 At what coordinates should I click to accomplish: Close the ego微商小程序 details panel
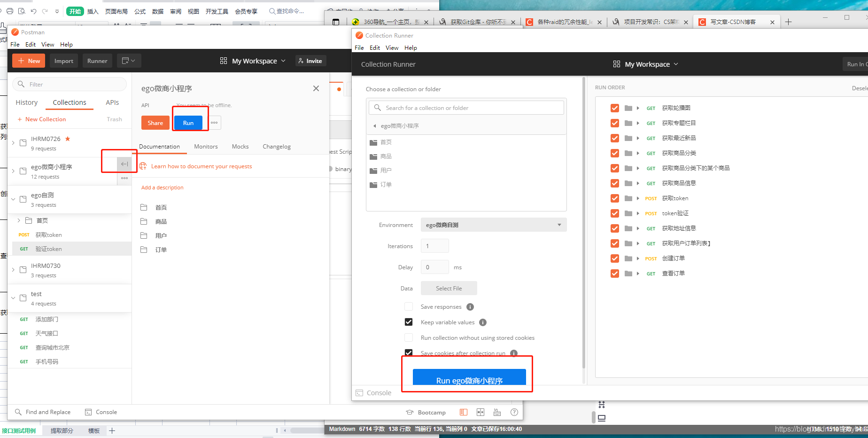click(316, 88)
